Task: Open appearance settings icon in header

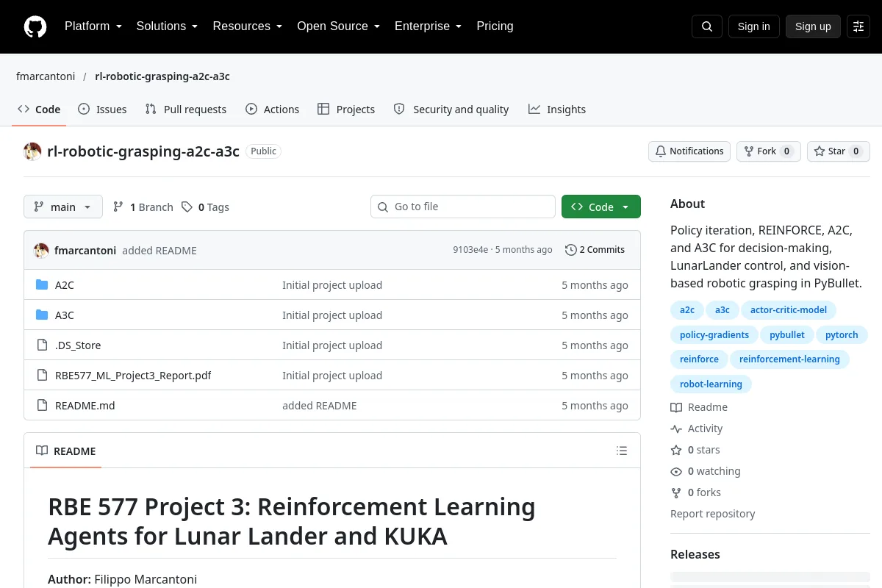Action: [858, 26]
